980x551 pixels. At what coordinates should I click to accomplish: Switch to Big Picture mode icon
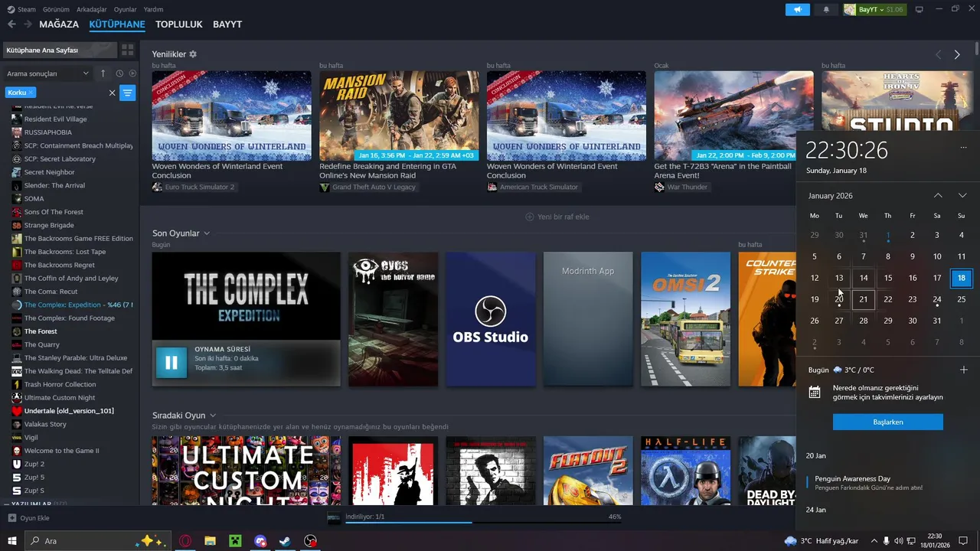tap(920, 9)
